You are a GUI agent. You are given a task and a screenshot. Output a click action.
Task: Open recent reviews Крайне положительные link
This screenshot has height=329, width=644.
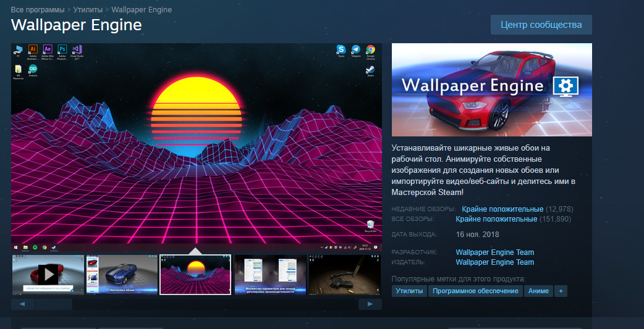pos(502,209)
